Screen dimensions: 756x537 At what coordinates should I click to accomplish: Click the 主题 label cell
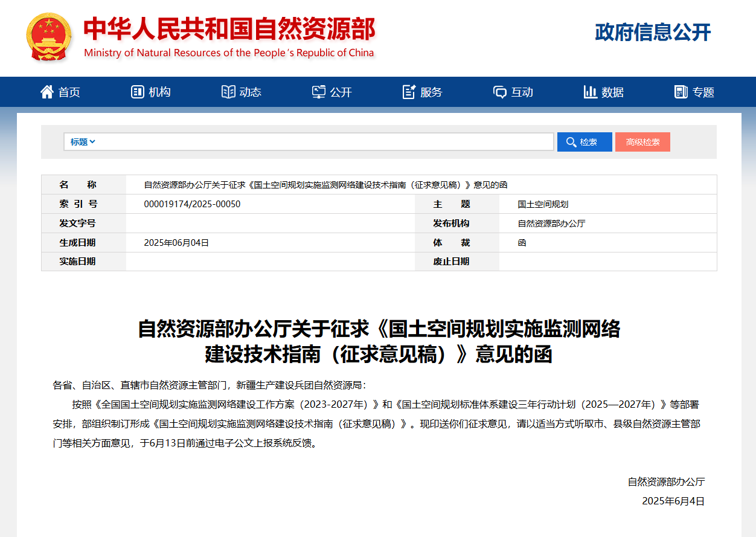(457, 204)
